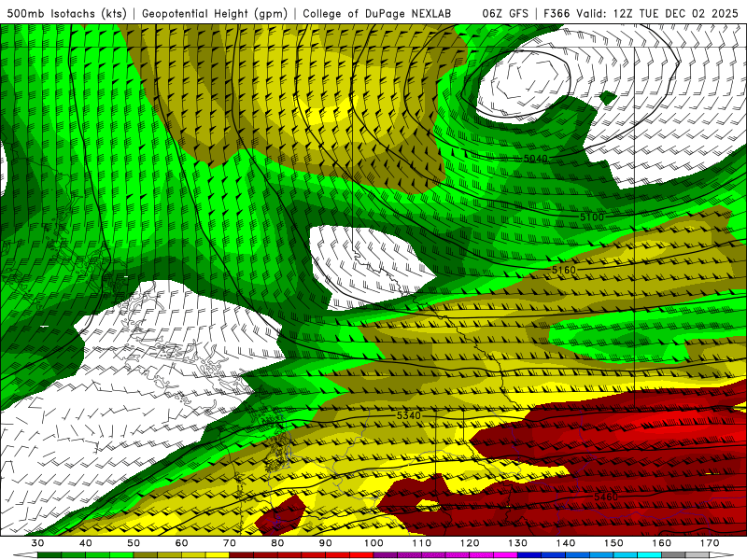Screen dimensions: 747x560
Task: Click the "F366 Valid: 12Z TUE DEC 02 2025" text
Action: coord(641,13)
